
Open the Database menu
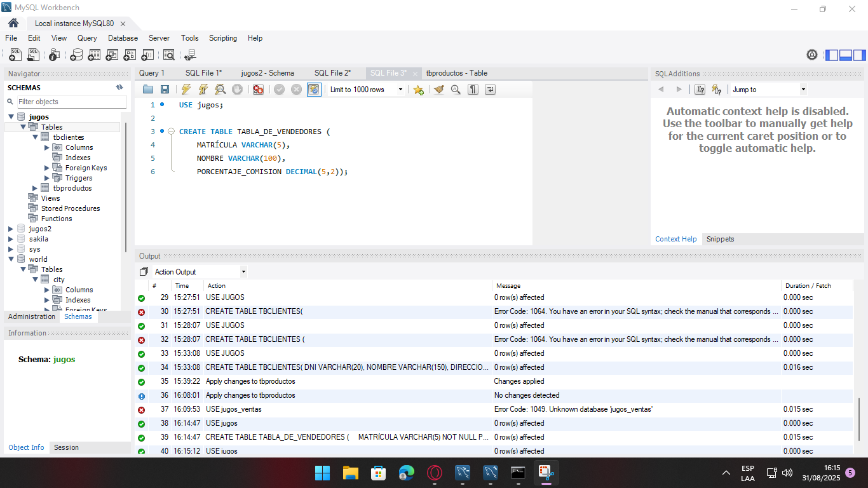pyautogui.click(x=123, y=38)
